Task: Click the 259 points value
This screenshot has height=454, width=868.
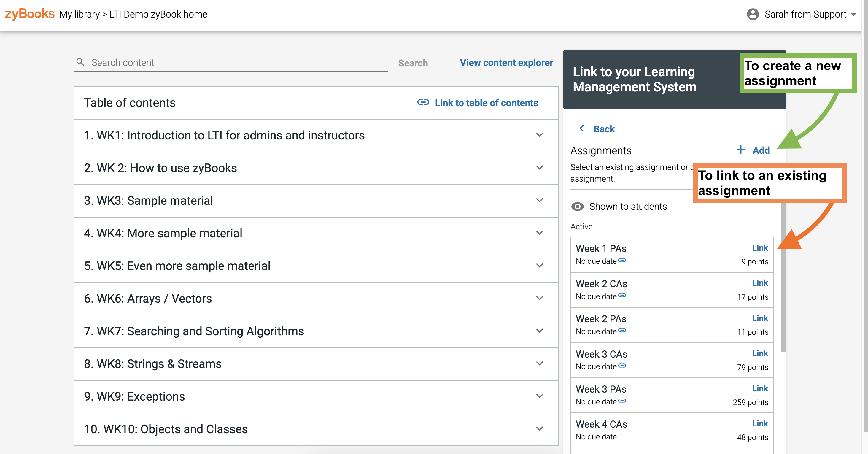Action: tap(751, 402)
